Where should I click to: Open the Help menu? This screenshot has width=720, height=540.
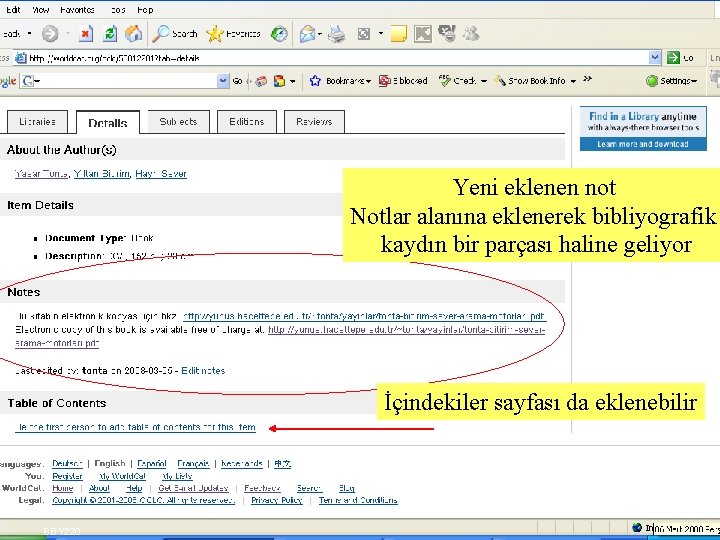click(145, 10)
